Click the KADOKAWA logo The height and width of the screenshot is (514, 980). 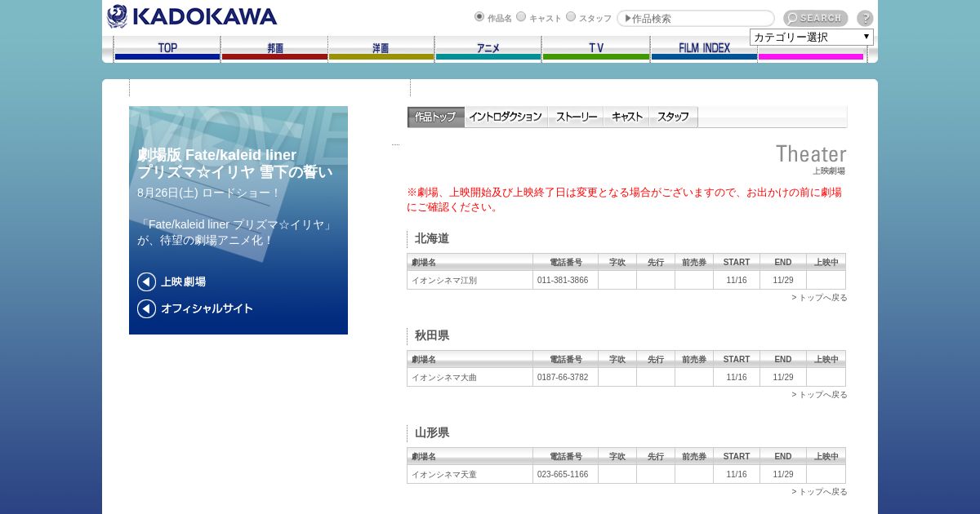click(192, 16)
